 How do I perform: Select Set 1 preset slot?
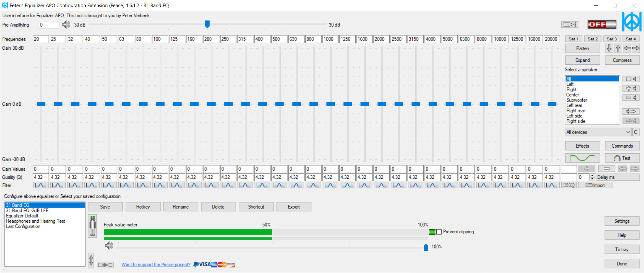574,39
